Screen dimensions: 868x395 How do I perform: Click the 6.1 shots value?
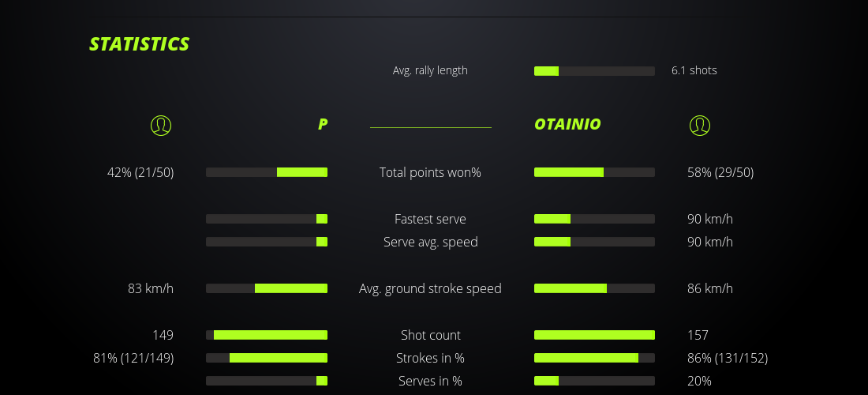694,70
